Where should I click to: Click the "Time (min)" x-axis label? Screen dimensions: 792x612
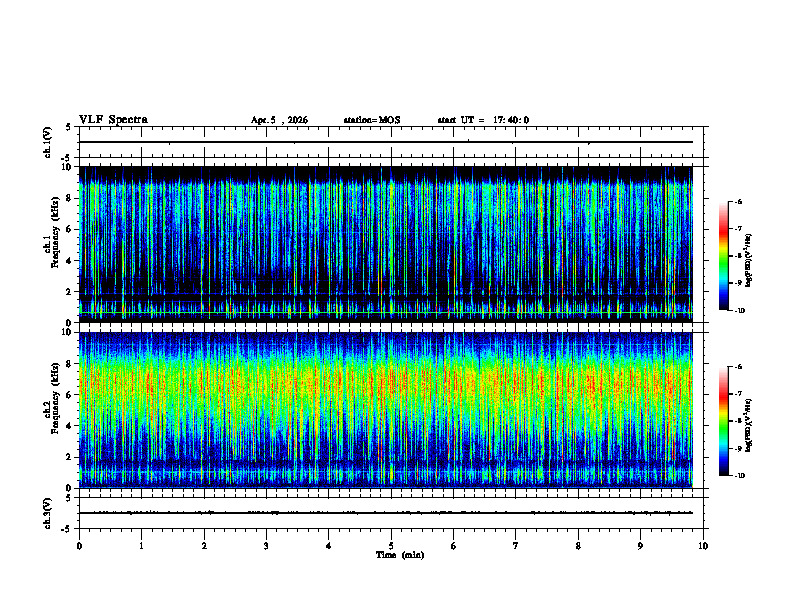click(x=400, y=555)
